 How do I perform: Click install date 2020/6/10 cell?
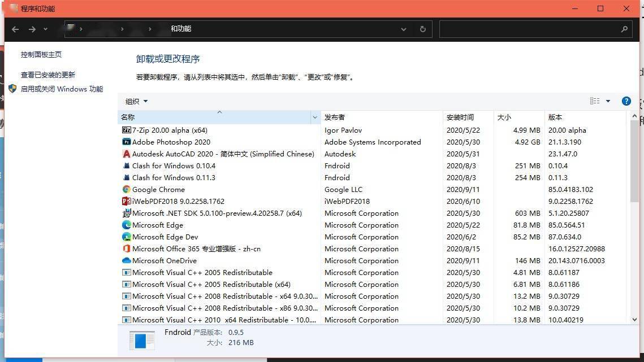click(463, 202)
